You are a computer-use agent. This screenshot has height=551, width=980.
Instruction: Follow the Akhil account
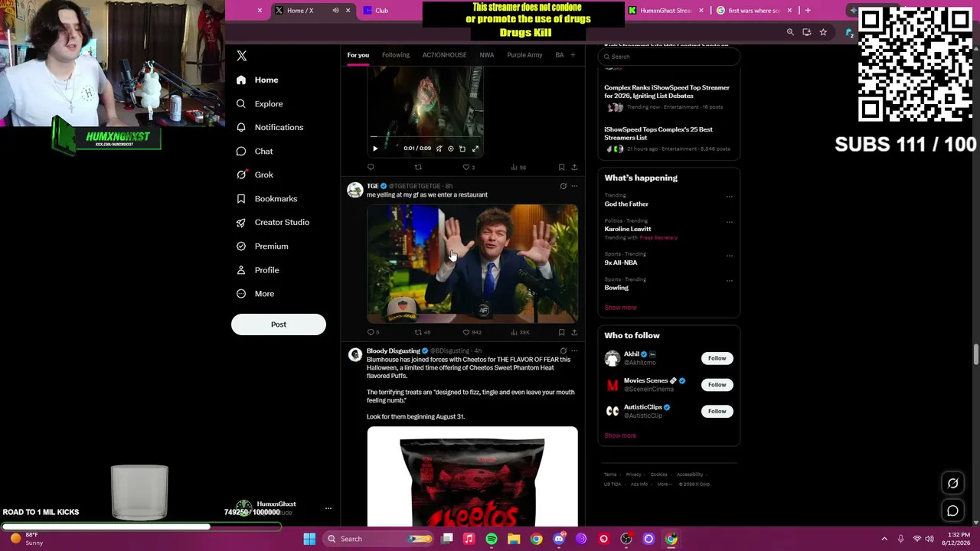[717, 358]
